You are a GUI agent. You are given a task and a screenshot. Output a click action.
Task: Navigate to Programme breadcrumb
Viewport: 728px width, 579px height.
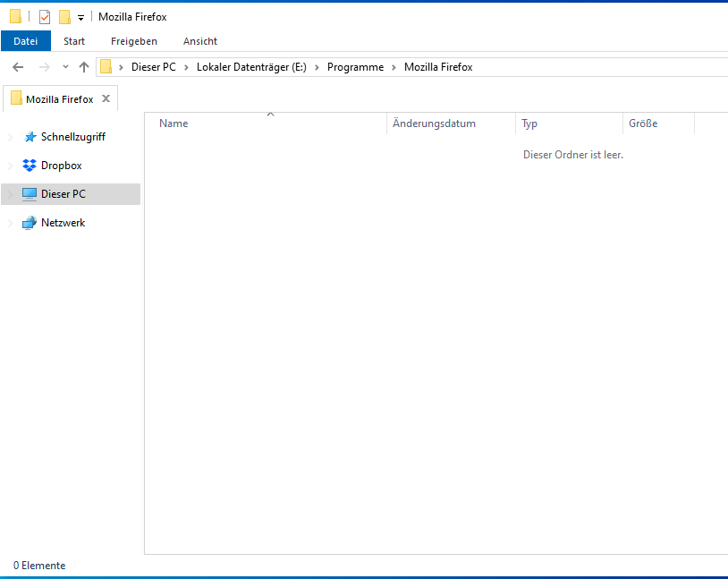[x=355, y=67]
